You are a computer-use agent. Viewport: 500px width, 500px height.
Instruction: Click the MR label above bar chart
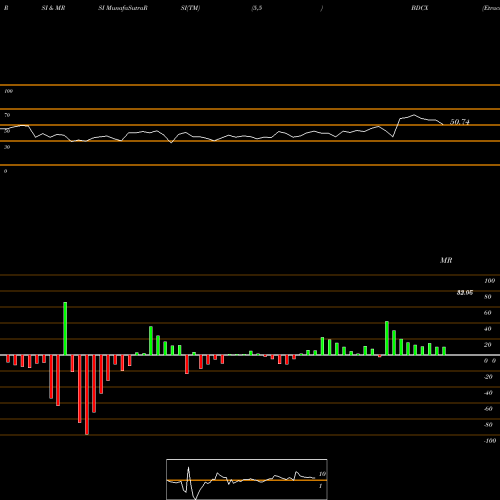[446, 260]
